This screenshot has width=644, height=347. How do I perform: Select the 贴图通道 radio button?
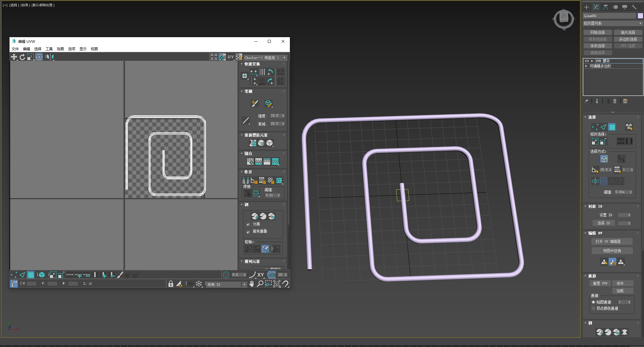(593, 302)
